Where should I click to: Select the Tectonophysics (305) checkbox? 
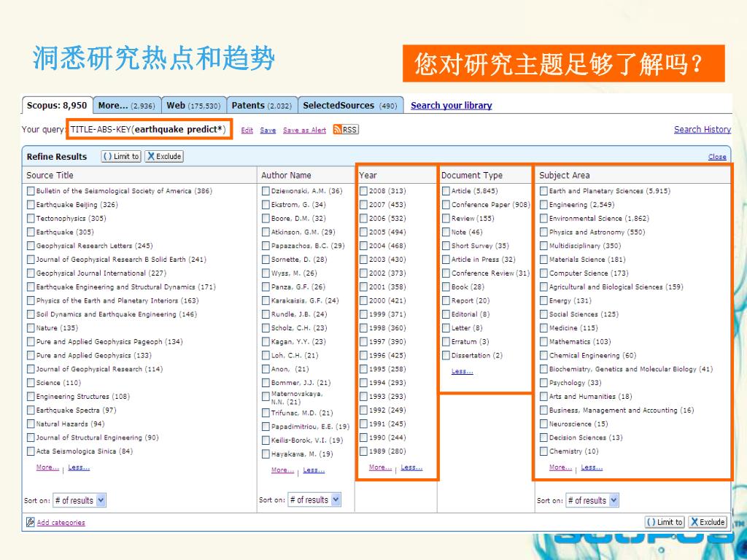(x=31, y=219)
